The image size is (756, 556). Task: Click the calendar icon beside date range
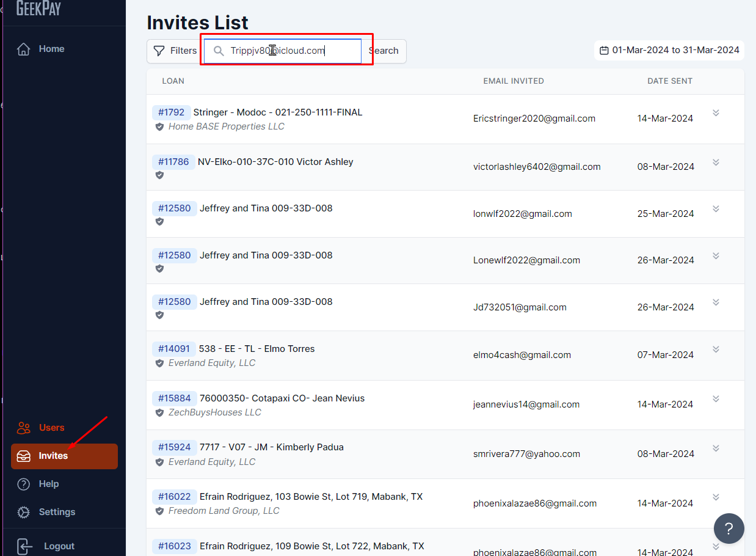coord(604,50)
